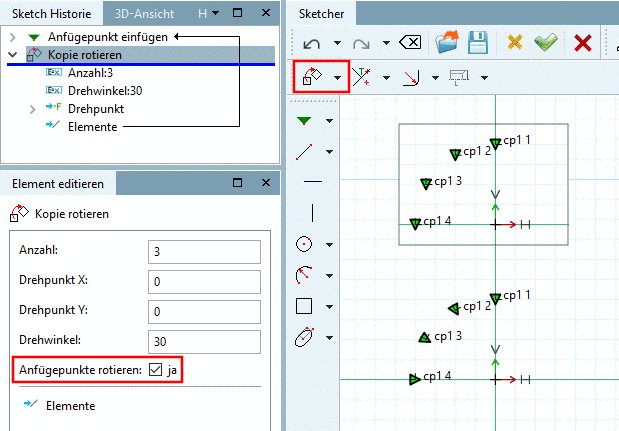Open the trim tool dropdown arrow
Screen dimensions: 619x431
point(386,78)
